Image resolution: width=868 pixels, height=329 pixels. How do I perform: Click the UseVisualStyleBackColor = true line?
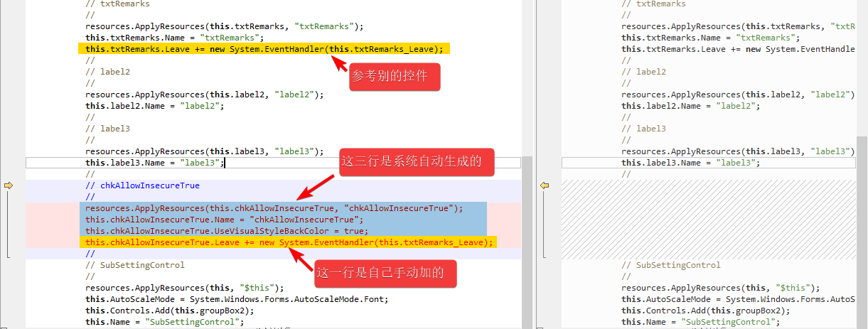point(227,231)
